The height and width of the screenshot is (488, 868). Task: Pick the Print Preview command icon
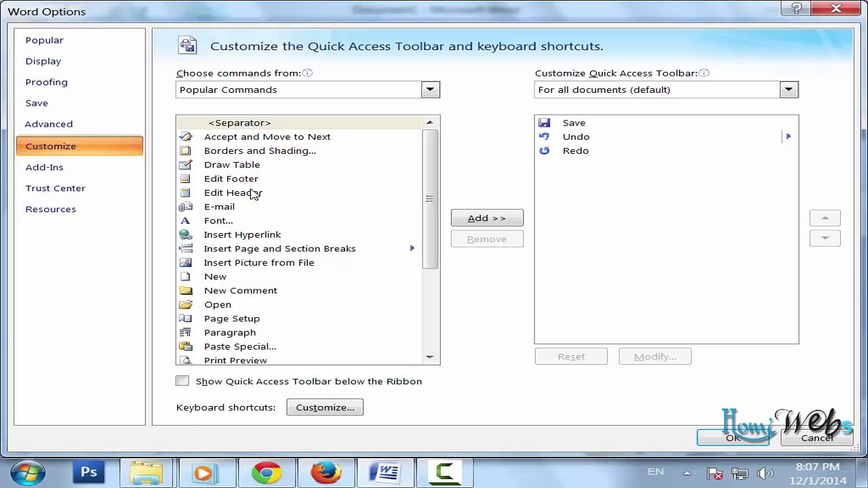tap(185, 360)
